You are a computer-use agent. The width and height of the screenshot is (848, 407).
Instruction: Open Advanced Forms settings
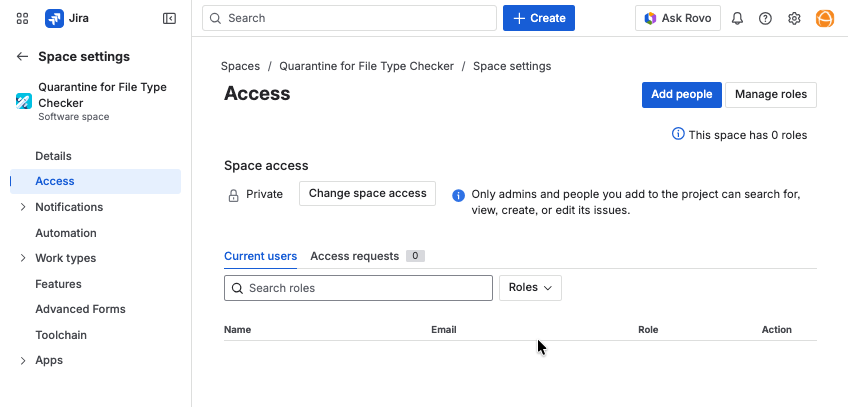click(x=80, y=309)
